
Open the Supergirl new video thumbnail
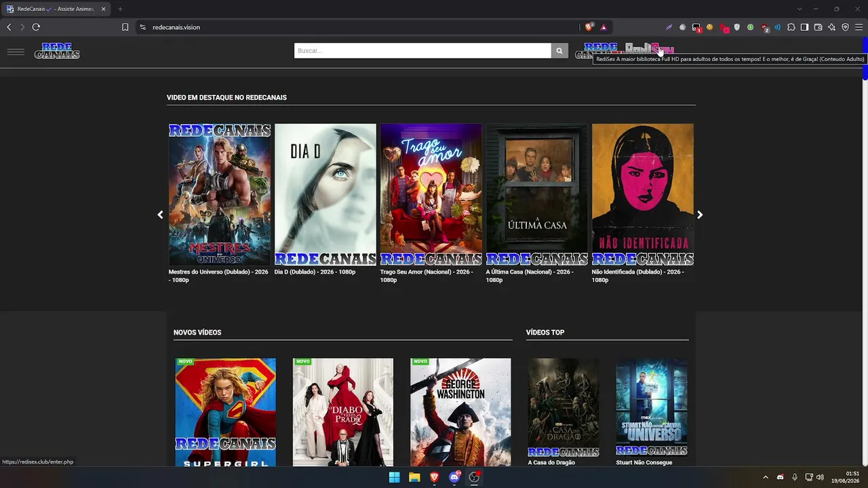click(x=226, y=412)
